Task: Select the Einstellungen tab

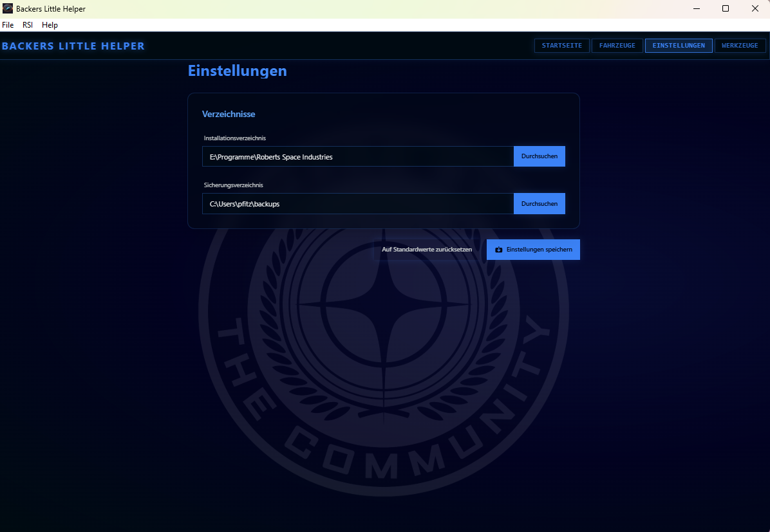Action: point(679,46)
